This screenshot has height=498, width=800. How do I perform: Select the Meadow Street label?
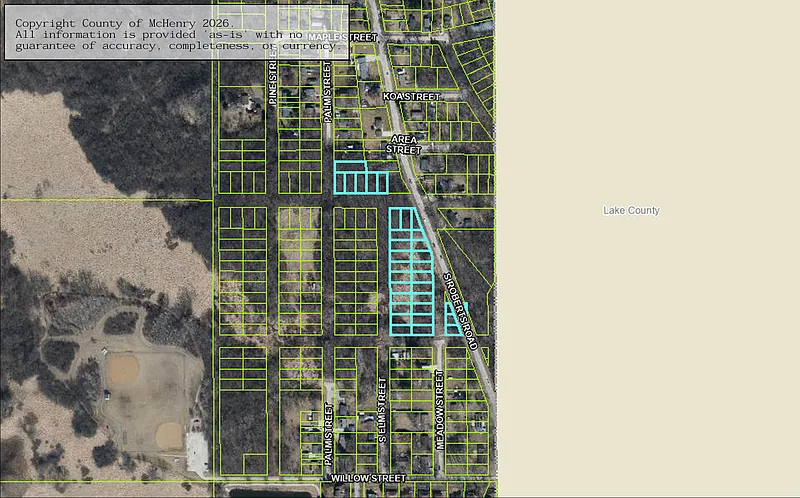coord(439,409)
